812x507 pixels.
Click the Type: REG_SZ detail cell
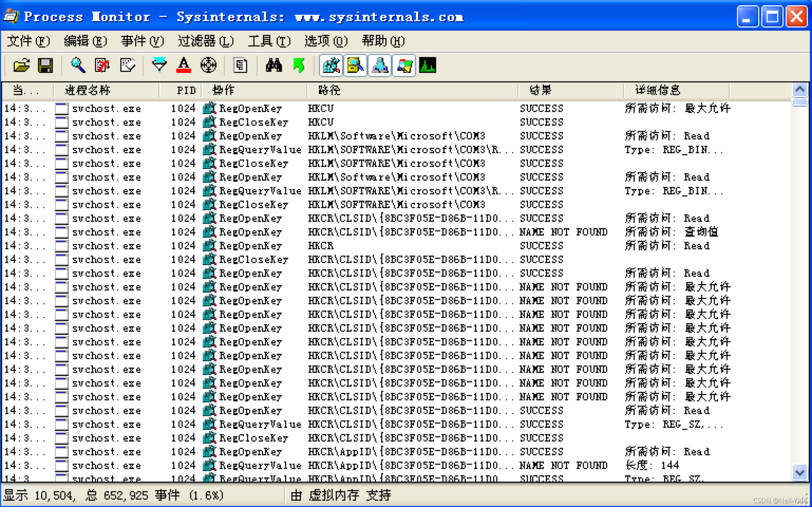(674, 424)
